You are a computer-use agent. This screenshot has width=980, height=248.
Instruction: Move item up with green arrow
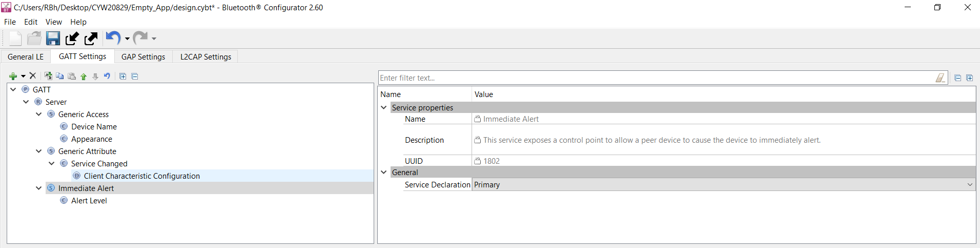click(84, 77)
